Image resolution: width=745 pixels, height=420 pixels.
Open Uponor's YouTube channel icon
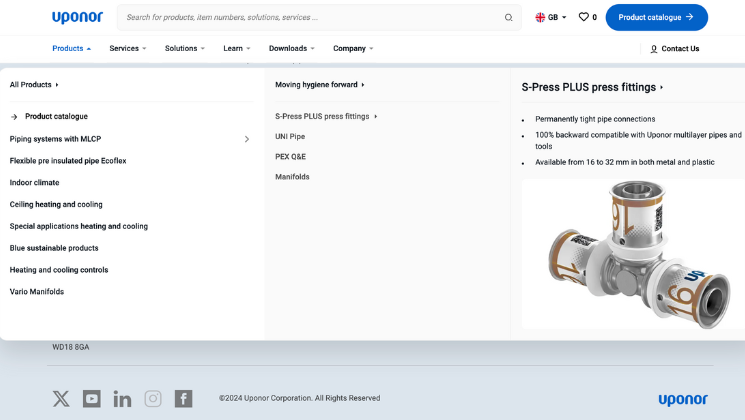[x=92, y=398]
